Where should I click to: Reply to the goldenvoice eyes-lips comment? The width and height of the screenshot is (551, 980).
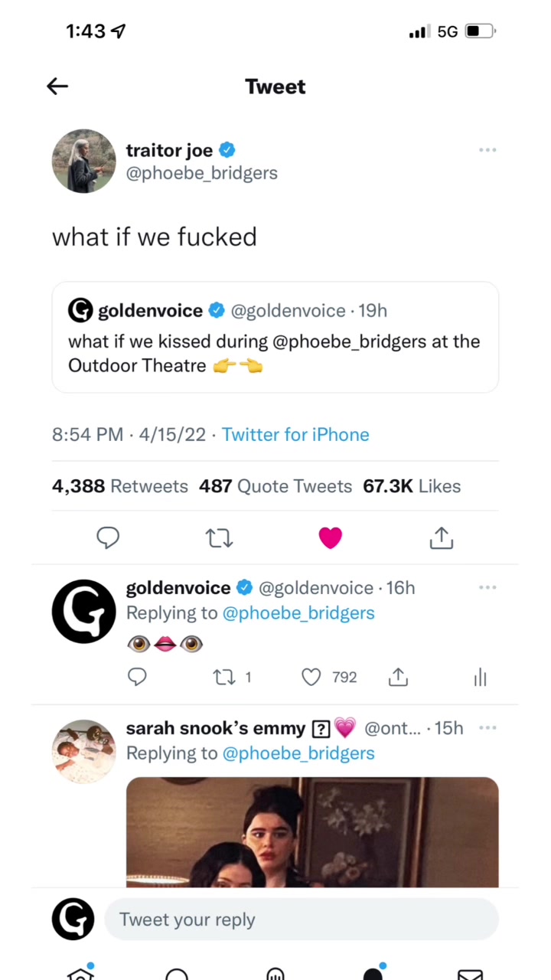coord(137,677)
